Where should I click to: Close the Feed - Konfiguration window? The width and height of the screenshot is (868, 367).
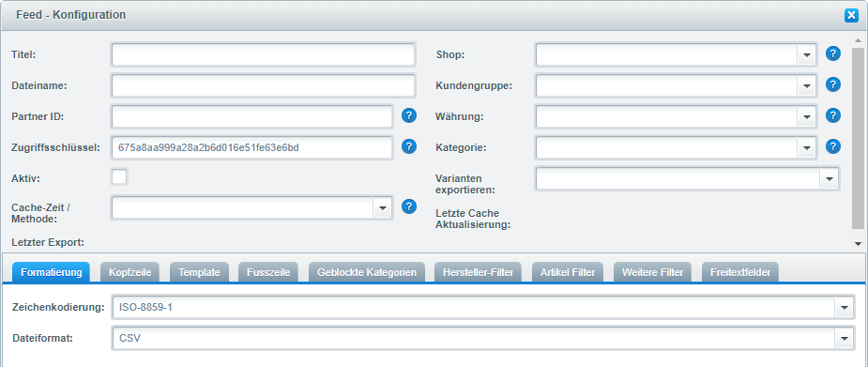pyautogui.click(x=851, y=16)
